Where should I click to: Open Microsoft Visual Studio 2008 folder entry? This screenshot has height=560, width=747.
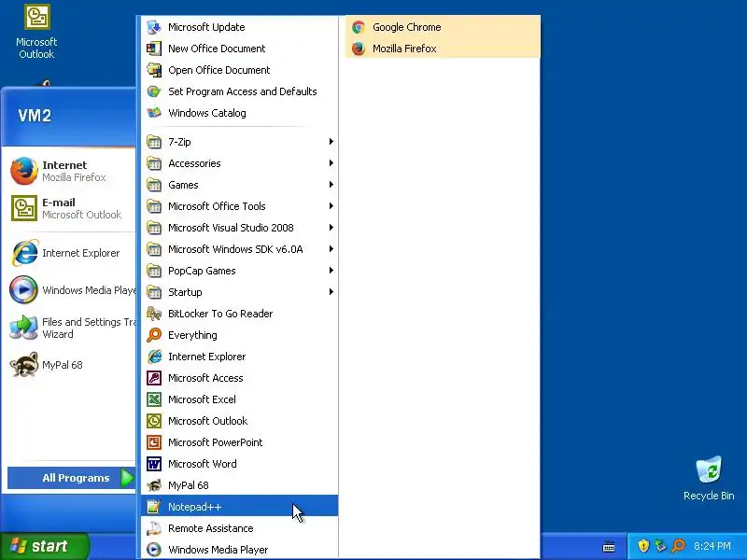pyautogui.click(x=240, y=228)
